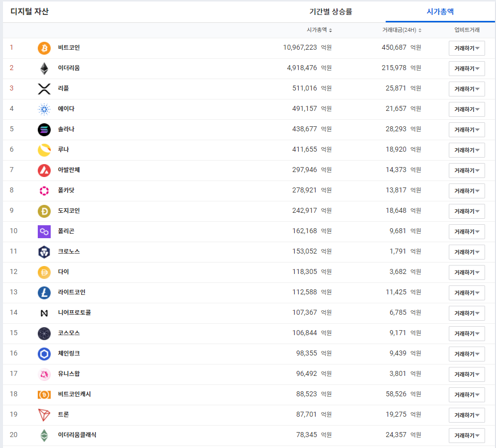
Task: Click the Cronos (크로노스) navy icon
Action: point(44,252)
